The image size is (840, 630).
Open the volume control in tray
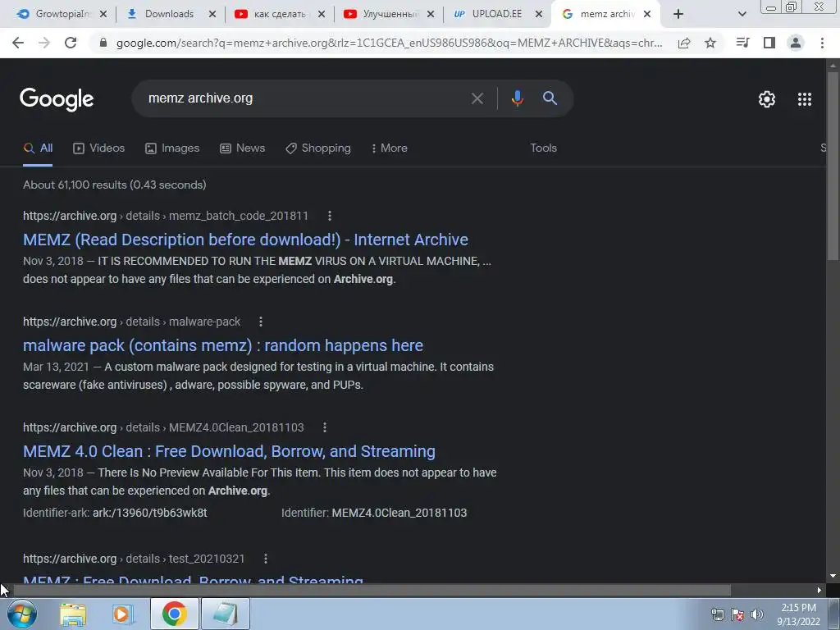(757, 614)
